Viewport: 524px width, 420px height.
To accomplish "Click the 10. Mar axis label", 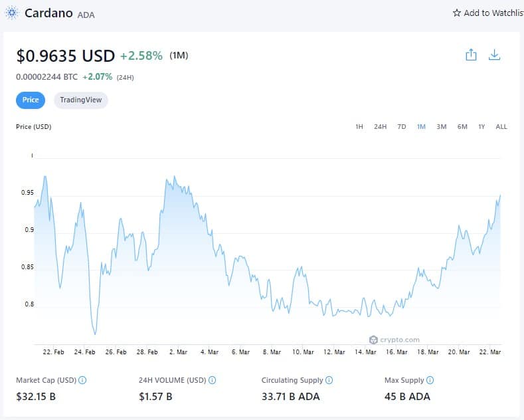I will pyautogui.click(x=303, y=352).
